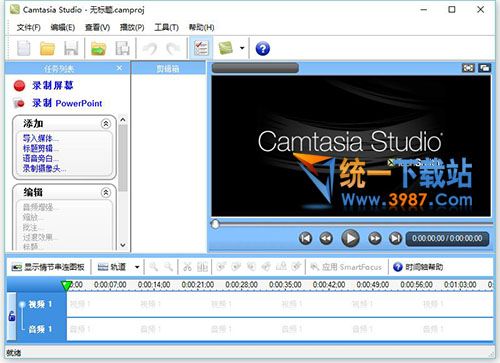Jump to the beginning of the clip
Viewport: 500px width, 363px height.
tap(305, 238)
